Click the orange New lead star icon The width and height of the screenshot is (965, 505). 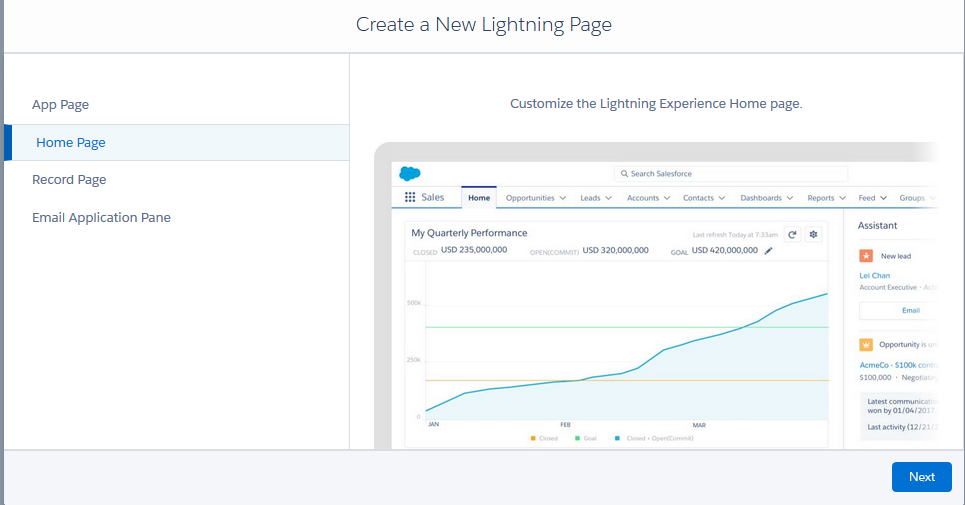tap(866, 256)
